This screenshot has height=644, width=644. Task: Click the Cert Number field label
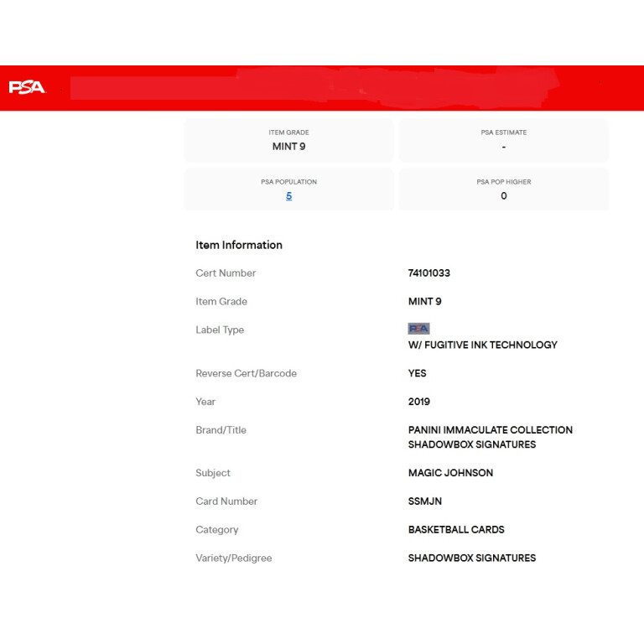(226, 273)
